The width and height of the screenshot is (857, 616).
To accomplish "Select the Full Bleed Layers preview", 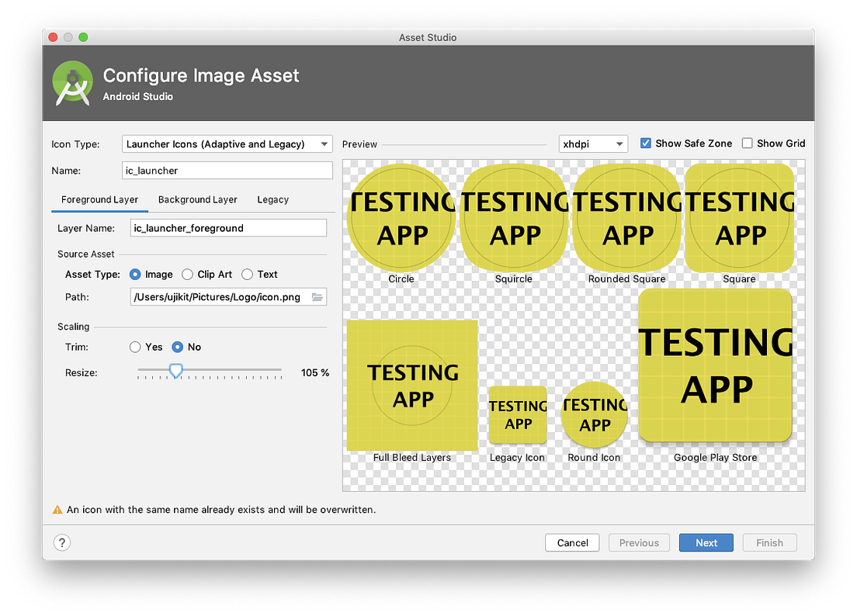I will tap(411, 385).
